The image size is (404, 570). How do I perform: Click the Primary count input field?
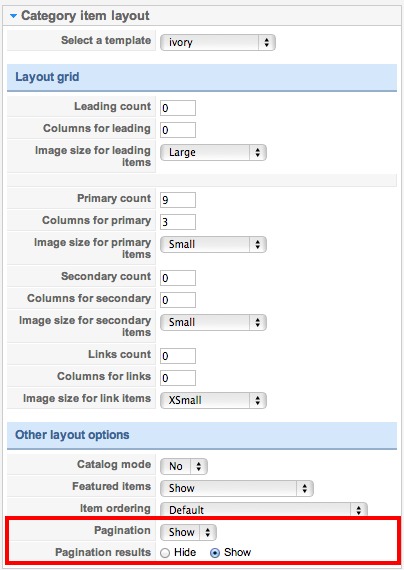(x=178, y=200)
